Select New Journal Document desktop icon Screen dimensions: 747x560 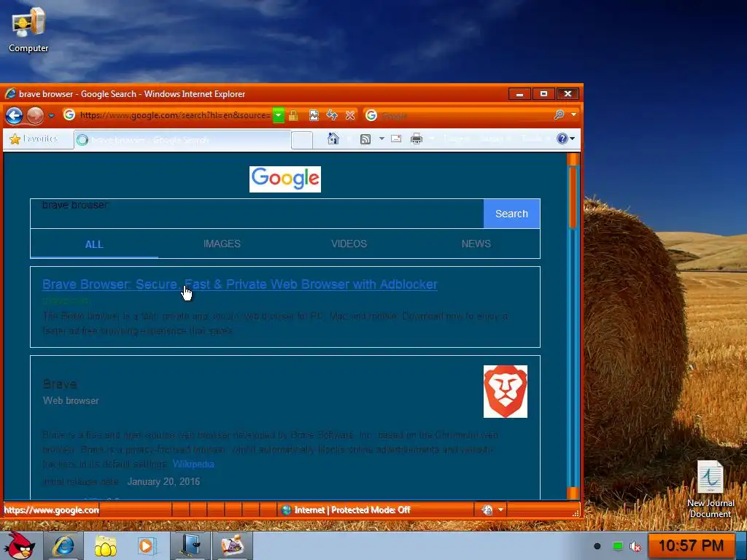(711, 489)
